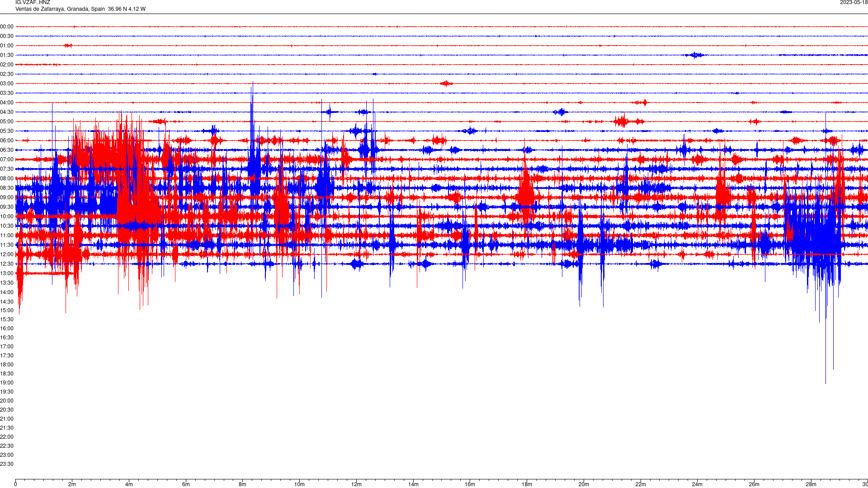The image size is (868, 488).
Task: Select the 07:00 time row label
Action: coord(7,160)
